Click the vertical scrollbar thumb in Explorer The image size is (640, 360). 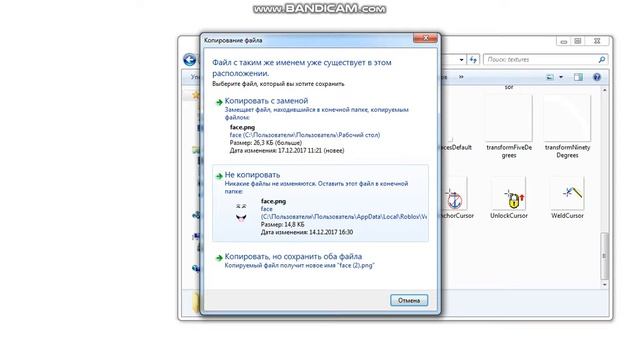(x=604, y=256)
